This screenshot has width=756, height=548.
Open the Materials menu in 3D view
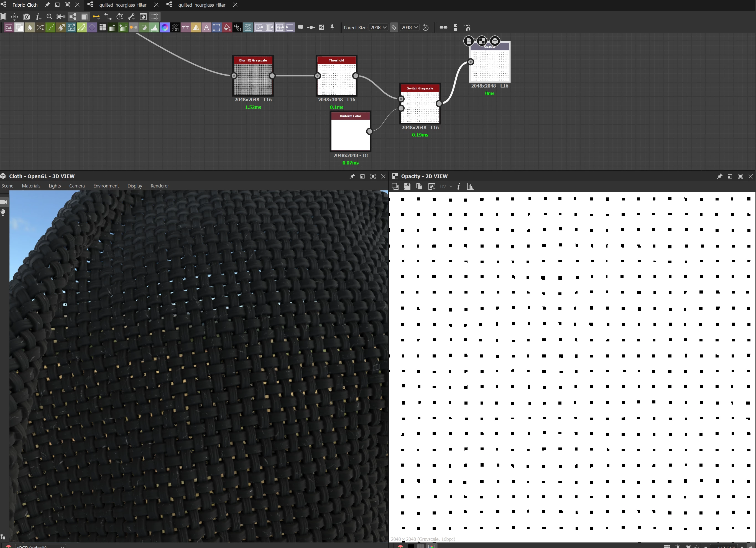(x=31, y=186)
